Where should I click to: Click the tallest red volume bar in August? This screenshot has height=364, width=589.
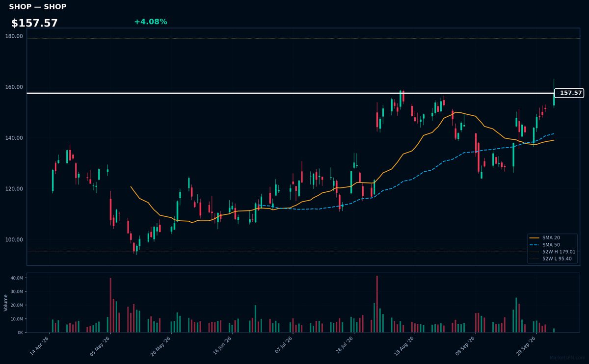(377, 304)
